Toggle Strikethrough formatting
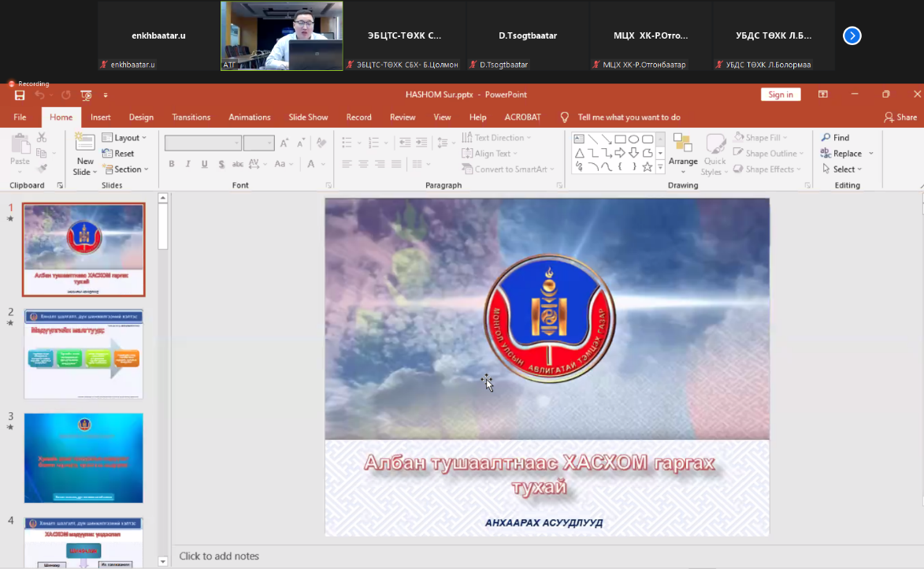924x569 pixels. tap(237, 164)
